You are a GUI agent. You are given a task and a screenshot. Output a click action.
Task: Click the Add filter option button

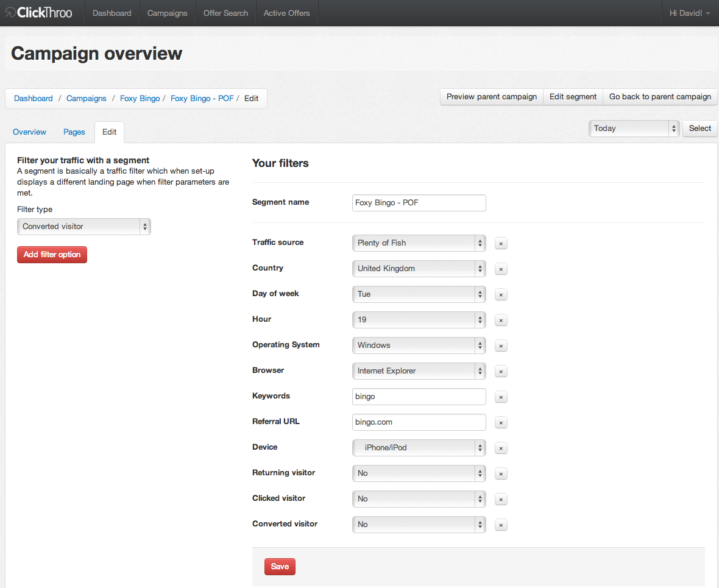pyautogui.click(x=52, y=255)
